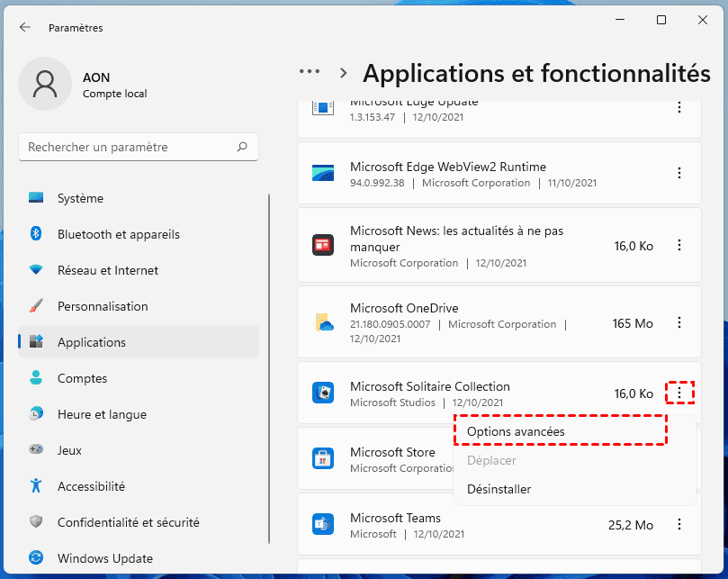The width and height of the screenshot is (728, 579).
Task: Open options menu for Microsoft Edge WebView2 Runtime
Action: coord(679,174)
